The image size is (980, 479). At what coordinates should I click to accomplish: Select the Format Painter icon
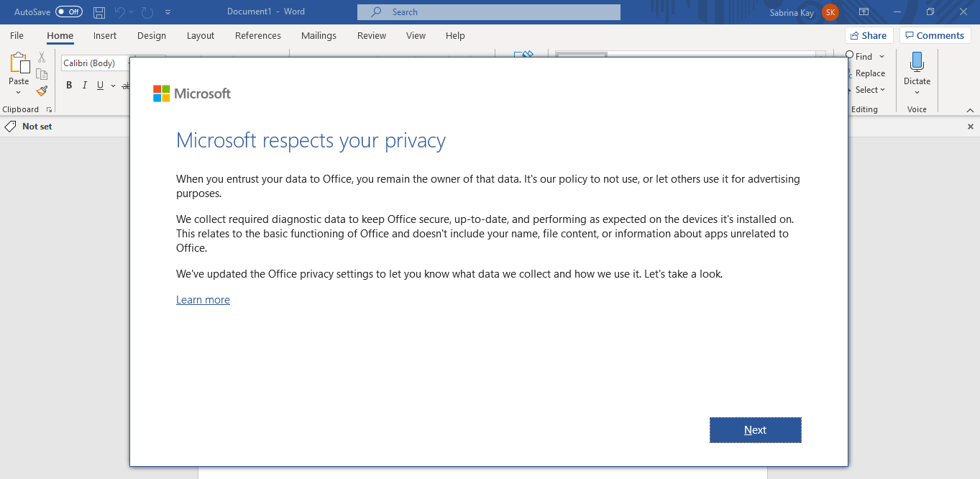41,91
